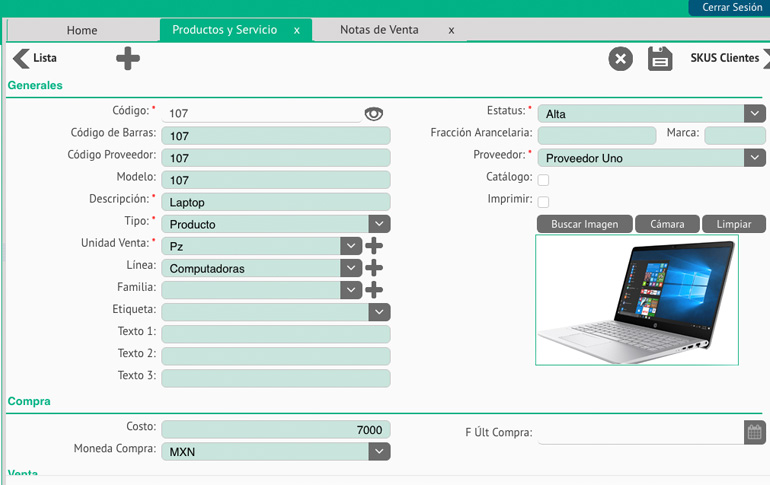Switch to the Home tab
770x485 pixels.
tap(82, 30)
